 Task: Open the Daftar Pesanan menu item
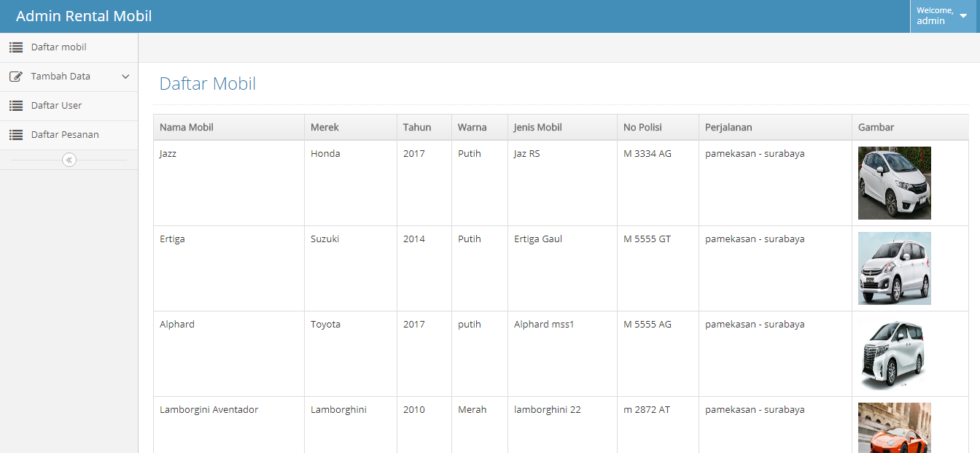[x=69, y=135]
